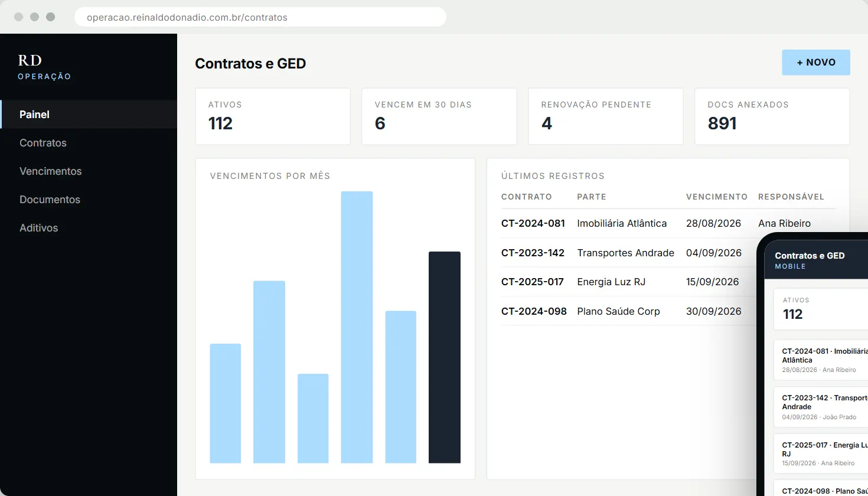Screen dimensions: 868x496
Task: Open contract CT-2024-081 in the table
Action: pyautogui.click(x=533, y=223)
